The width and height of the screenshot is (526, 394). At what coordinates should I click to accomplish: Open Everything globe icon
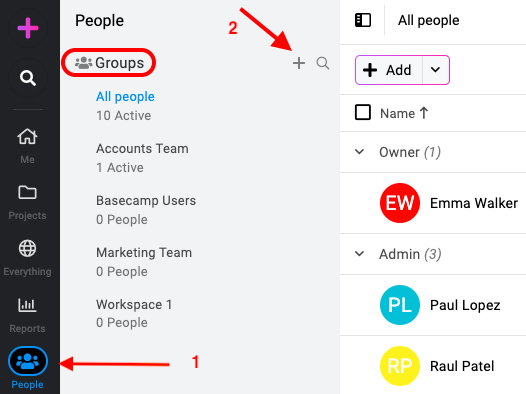[x=28, y=248]
